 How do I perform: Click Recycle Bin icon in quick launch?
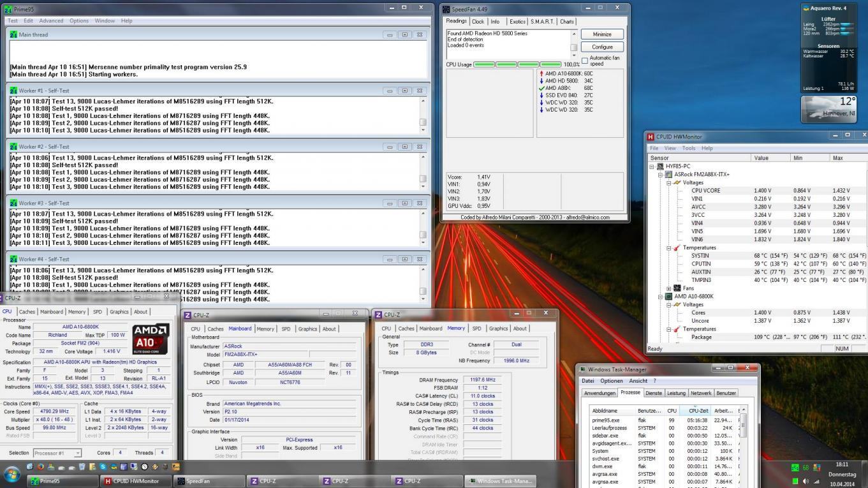coord(82,466)
